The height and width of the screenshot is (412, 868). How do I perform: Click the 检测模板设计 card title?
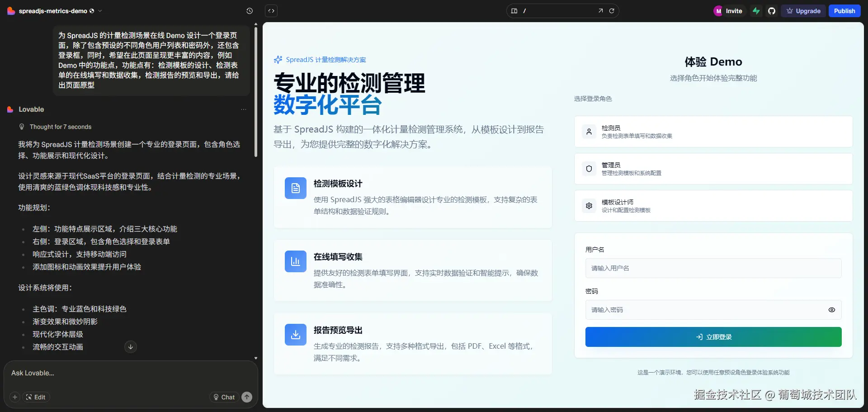tap(338, 184)
